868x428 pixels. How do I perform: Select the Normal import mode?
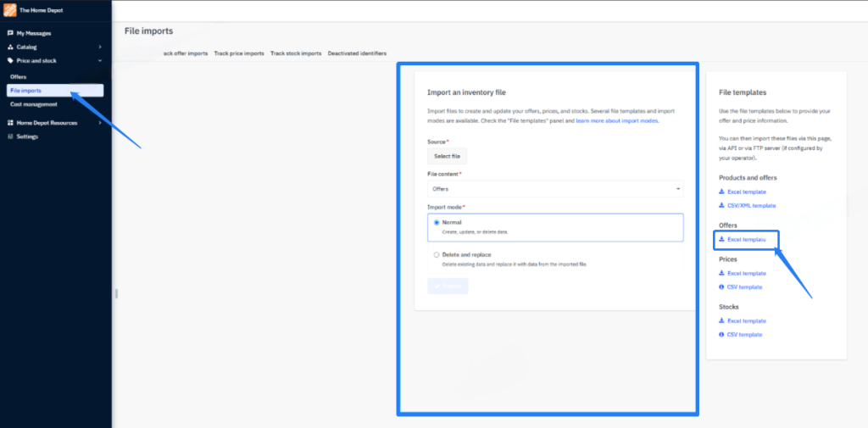[437, 223]
